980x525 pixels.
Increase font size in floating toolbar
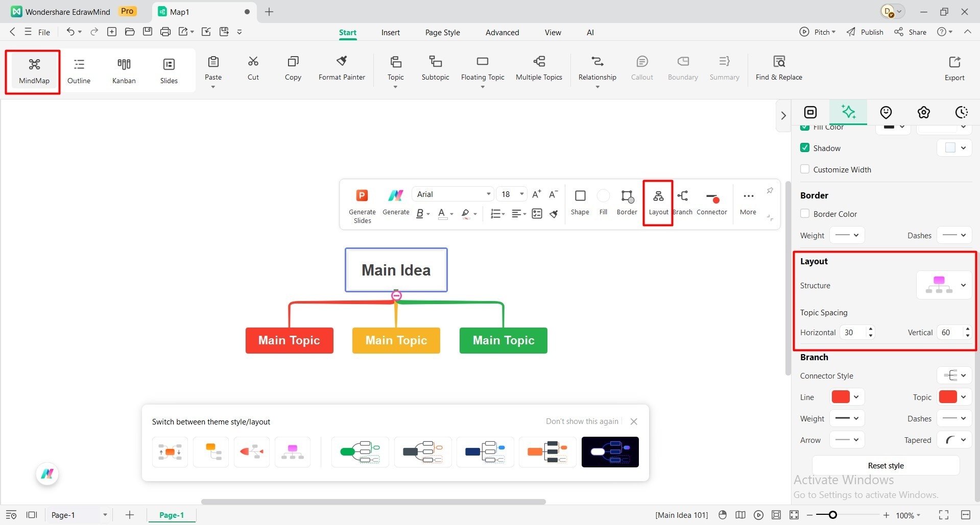536,194
